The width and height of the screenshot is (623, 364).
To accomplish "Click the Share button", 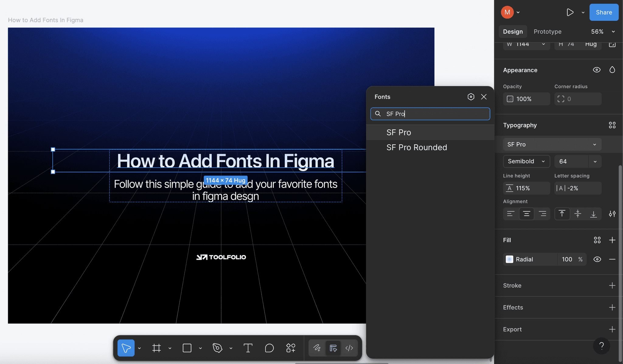I will pos(604,12).
